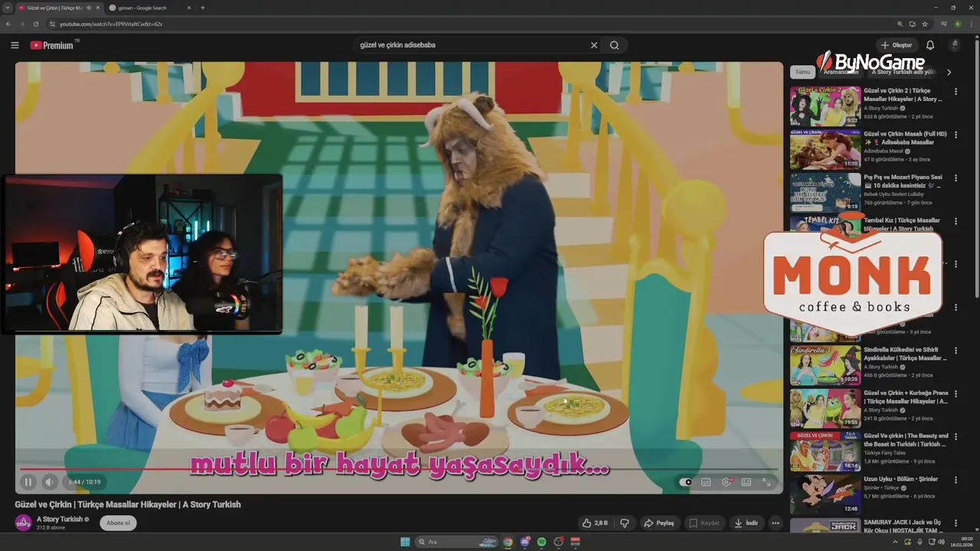
Task: Show more filter chips with right arrow
Action: point(949,72)
